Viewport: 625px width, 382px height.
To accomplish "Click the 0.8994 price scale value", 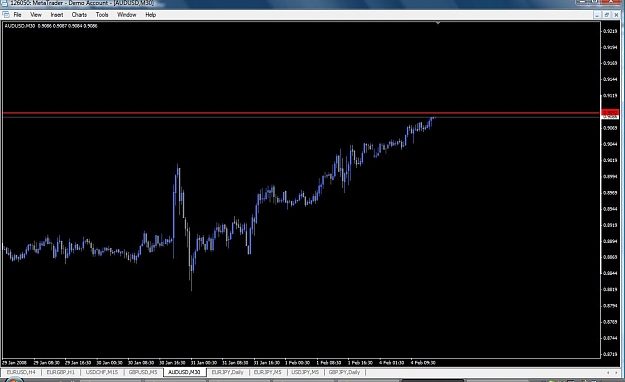I will (610, 176).
